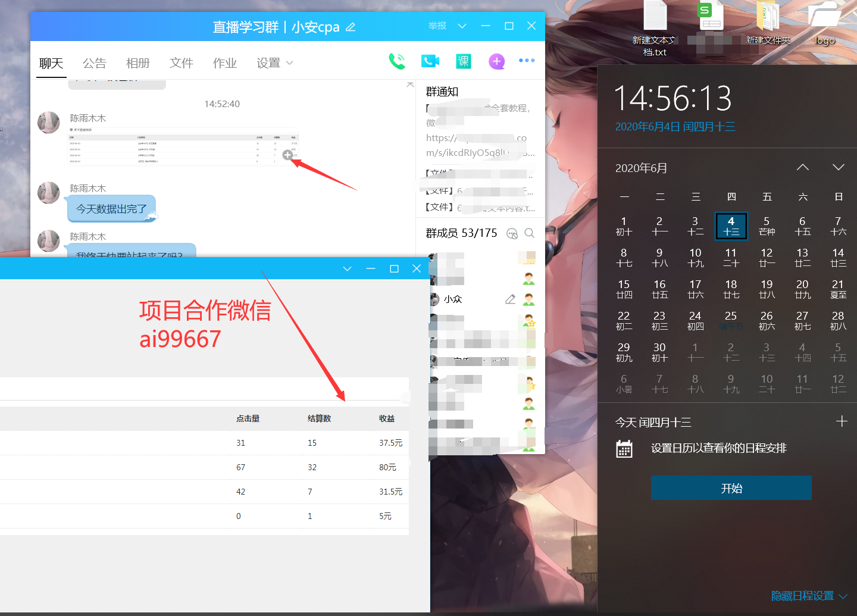Search group members magnifier icon

(529, 233)
